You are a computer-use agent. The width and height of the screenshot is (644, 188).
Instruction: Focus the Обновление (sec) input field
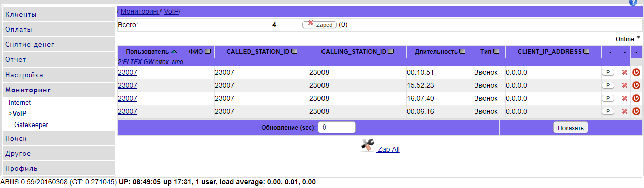tap(337, 128)
